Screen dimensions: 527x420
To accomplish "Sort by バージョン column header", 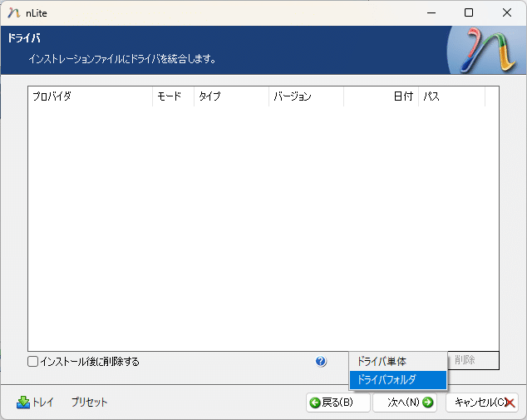I will pyautogui.click(x=306, y=96).
